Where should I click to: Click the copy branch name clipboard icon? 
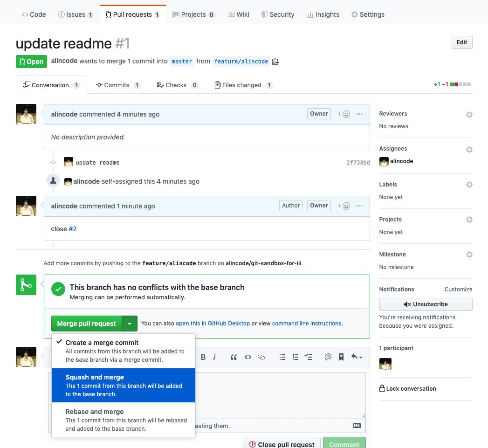(x=275, y=62)
